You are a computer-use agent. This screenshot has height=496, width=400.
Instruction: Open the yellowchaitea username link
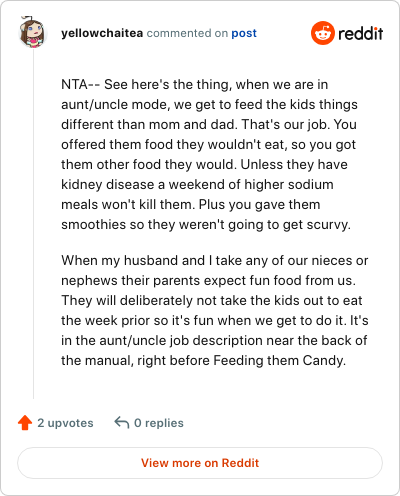pos(102,33)
